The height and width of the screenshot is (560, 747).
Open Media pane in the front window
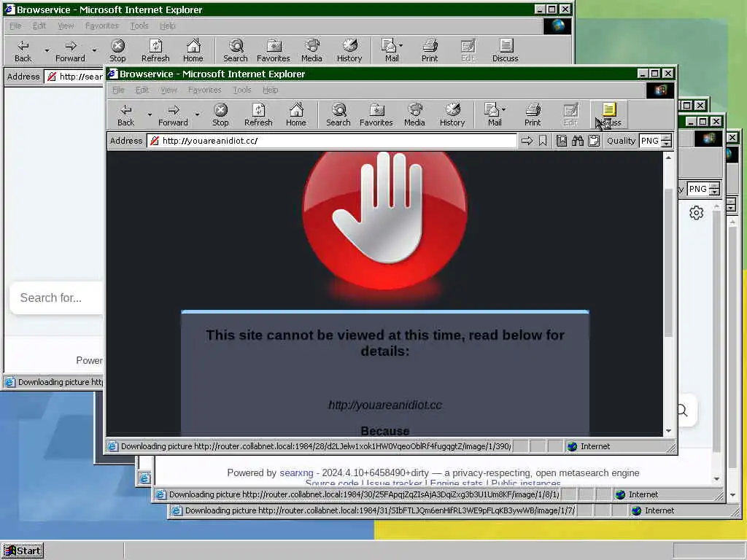[414, 115]
